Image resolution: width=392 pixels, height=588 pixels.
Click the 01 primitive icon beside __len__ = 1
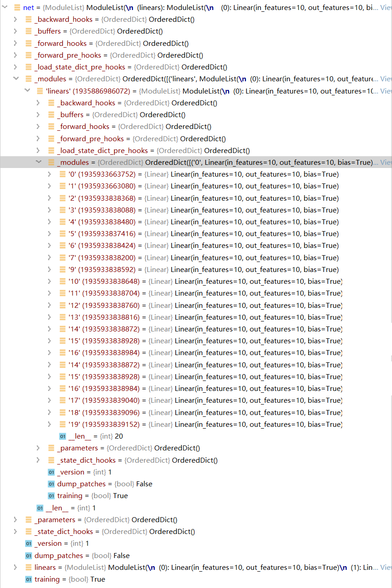pos(40,508)
